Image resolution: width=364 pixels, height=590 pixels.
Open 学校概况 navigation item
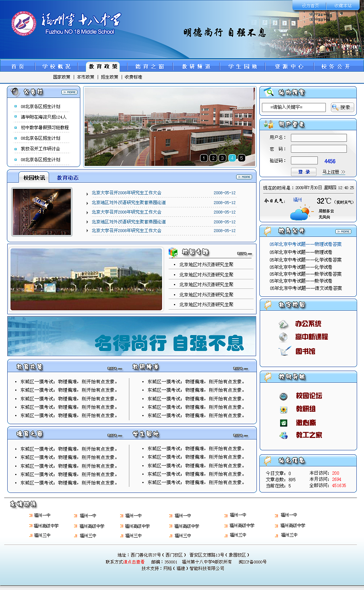click(57, 67)
